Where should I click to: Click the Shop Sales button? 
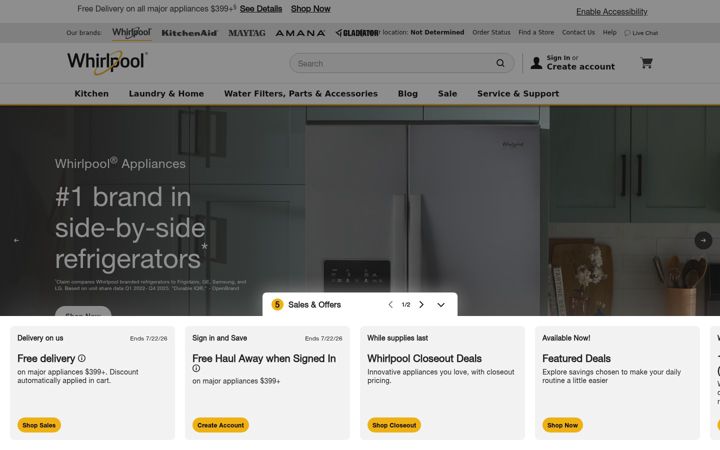point(39,425)
